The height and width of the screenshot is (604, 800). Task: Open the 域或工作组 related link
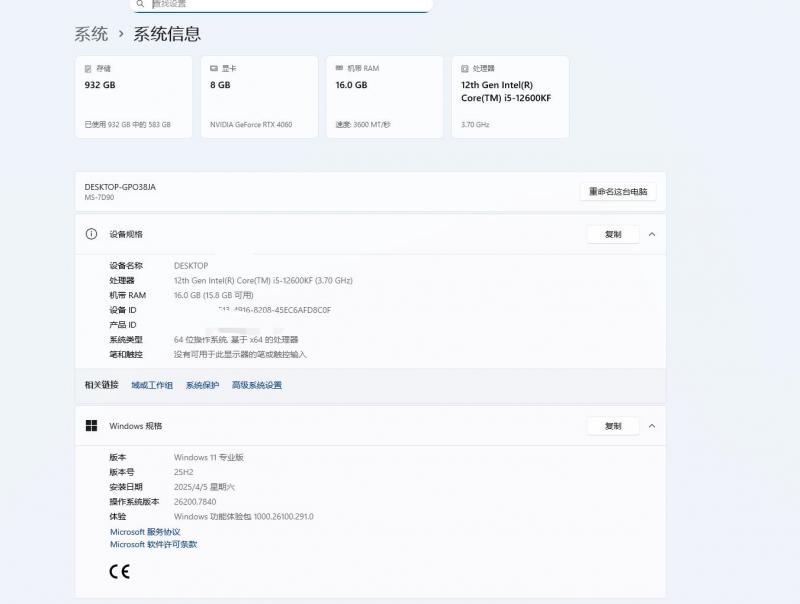[152, 385]
